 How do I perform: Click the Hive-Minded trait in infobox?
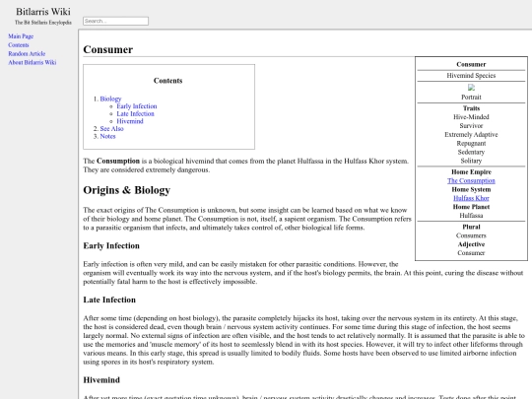[x=471, y=117]
